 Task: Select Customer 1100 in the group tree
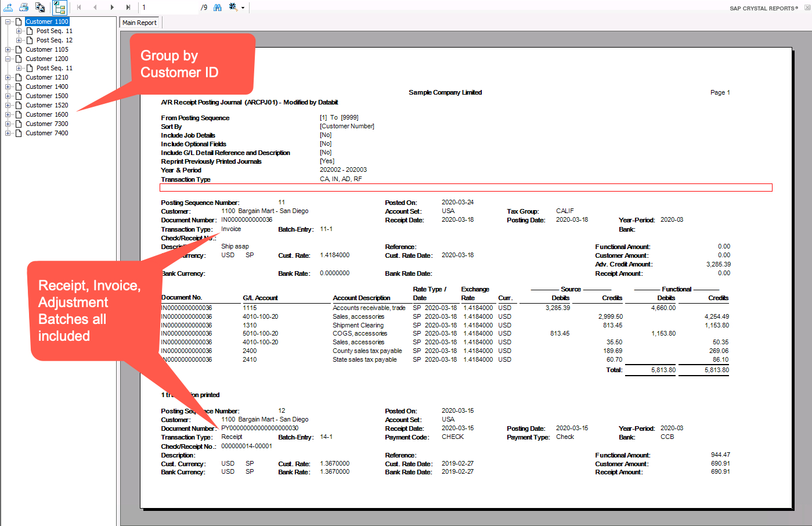click(47, 21)
